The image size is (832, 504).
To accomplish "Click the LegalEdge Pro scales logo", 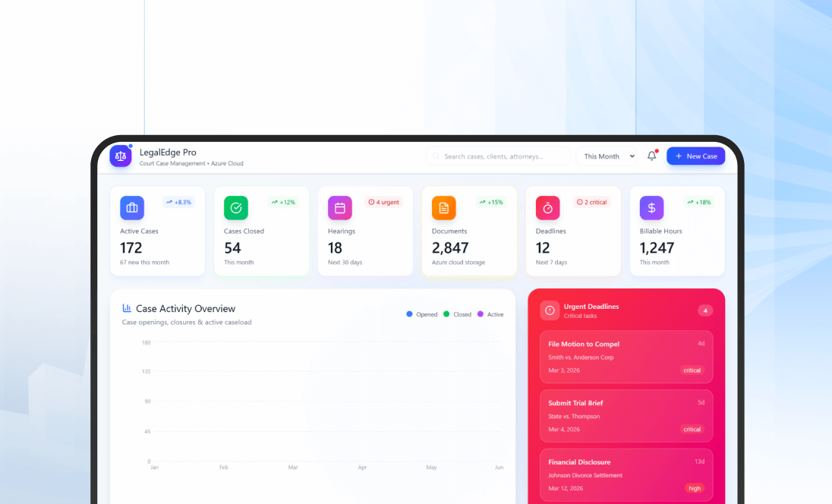I will tap(121, 156).
